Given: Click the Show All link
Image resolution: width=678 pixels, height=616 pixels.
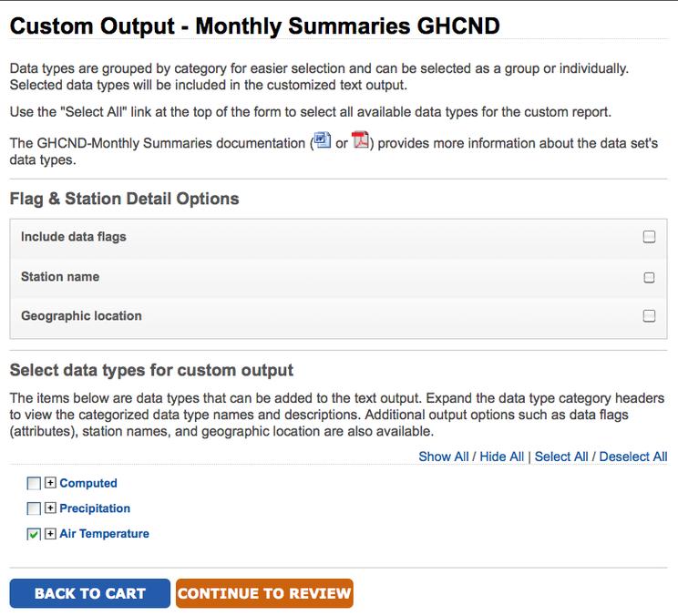Looking at the screenshot, I should click(x=443, y=457).
